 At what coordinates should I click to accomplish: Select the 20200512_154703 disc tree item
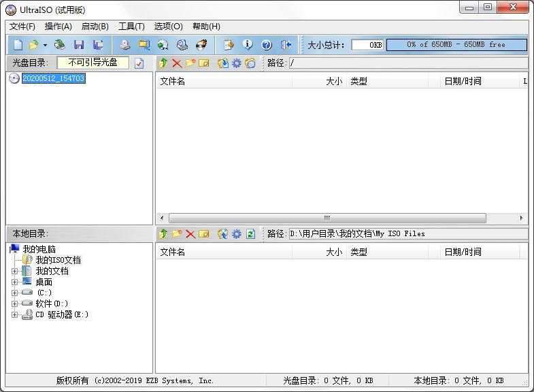(x=53, y=78)
